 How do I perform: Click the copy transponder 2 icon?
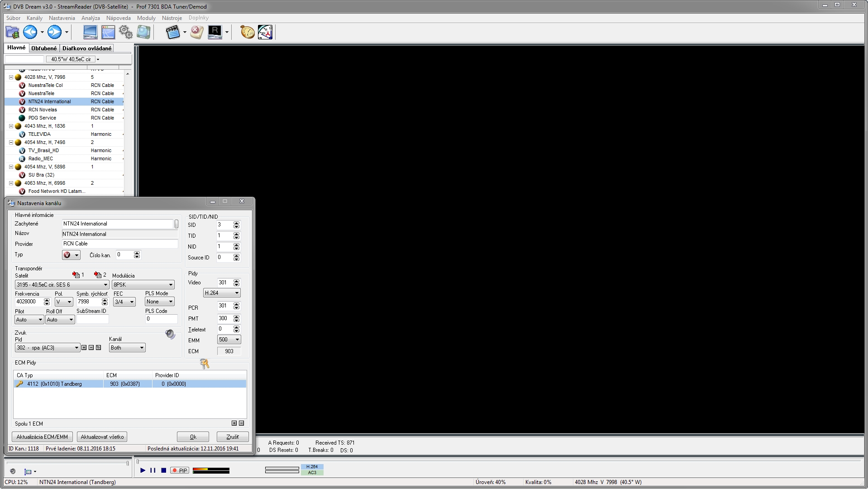pyautogui.click(x=98, y=275)
